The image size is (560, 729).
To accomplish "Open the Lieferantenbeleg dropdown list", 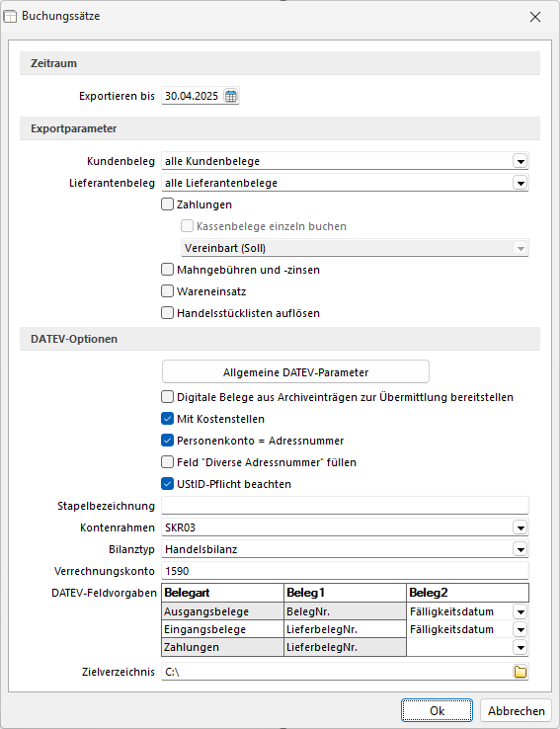I will pos(520,183).
